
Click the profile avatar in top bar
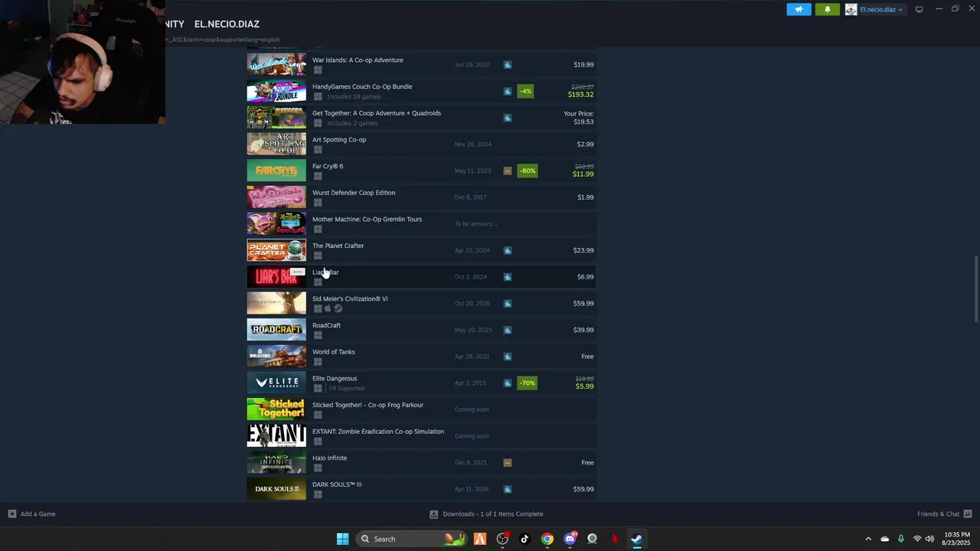(851, 10)
